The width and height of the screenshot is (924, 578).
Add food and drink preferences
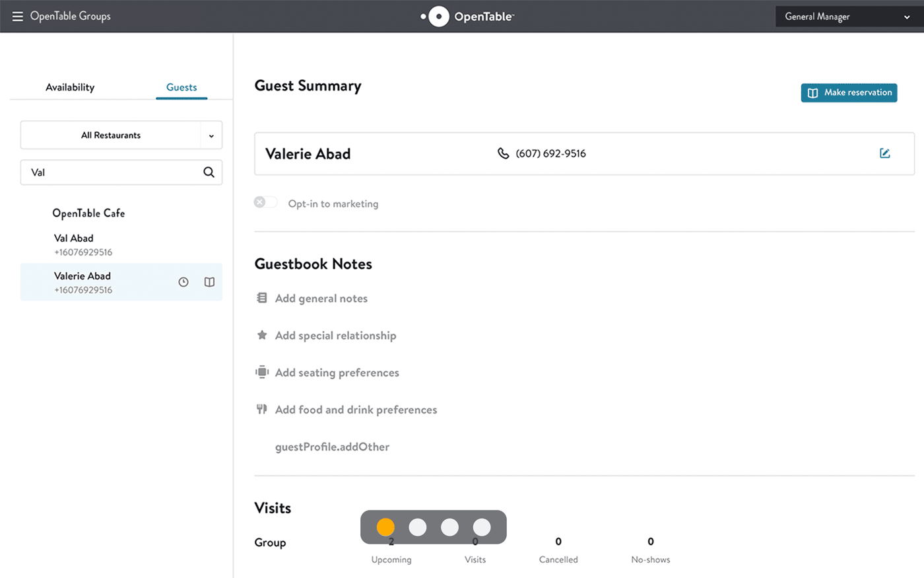(x=356, y=410)
